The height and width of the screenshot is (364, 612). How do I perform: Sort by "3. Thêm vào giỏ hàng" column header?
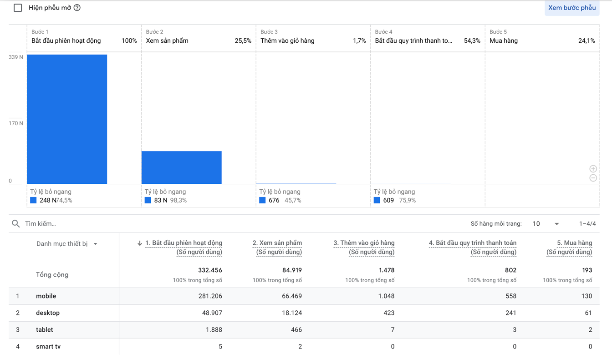click(x=364, y=248)
